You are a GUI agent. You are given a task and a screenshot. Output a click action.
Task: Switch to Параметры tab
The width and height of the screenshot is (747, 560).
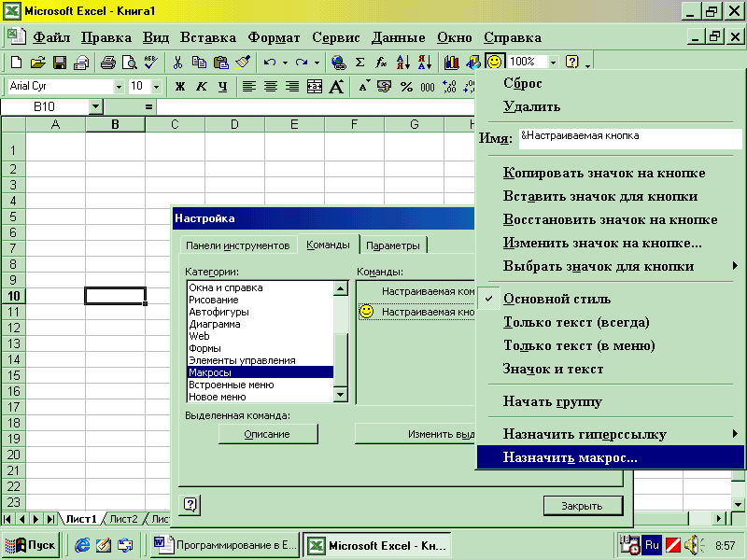392,245
